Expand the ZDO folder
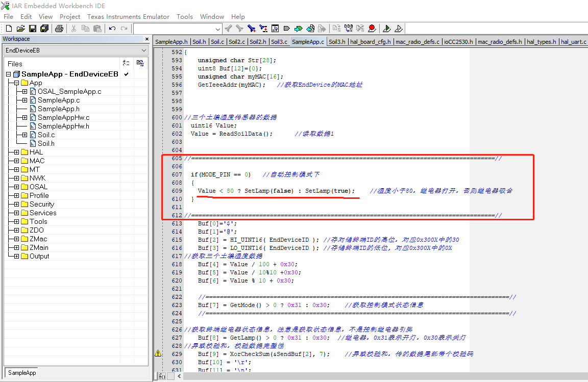 [x=16, y=230]
